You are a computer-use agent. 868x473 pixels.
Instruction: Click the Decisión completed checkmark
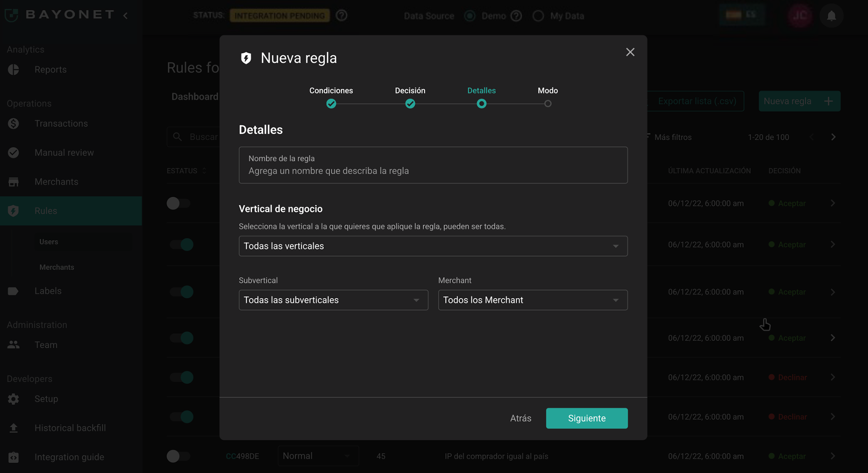pyautogui.click(x=410, y=104)
